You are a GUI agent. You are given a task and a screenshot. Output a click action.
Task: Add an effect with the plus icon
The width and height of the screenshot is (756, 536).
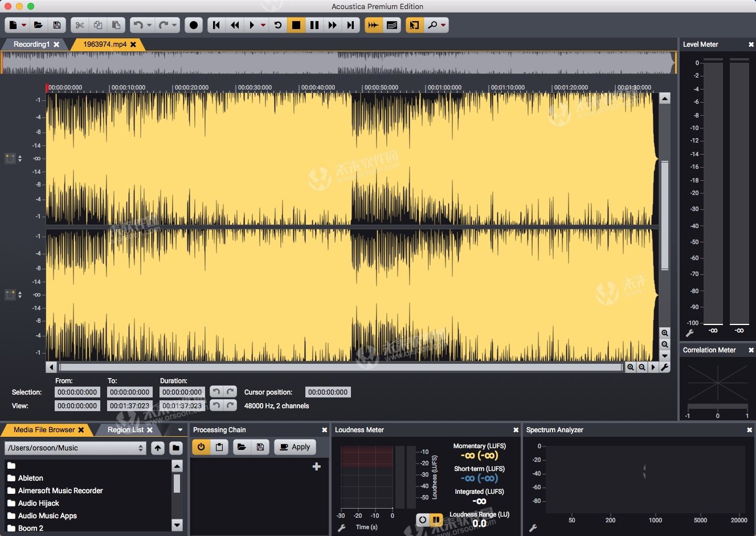click(317, 466)
